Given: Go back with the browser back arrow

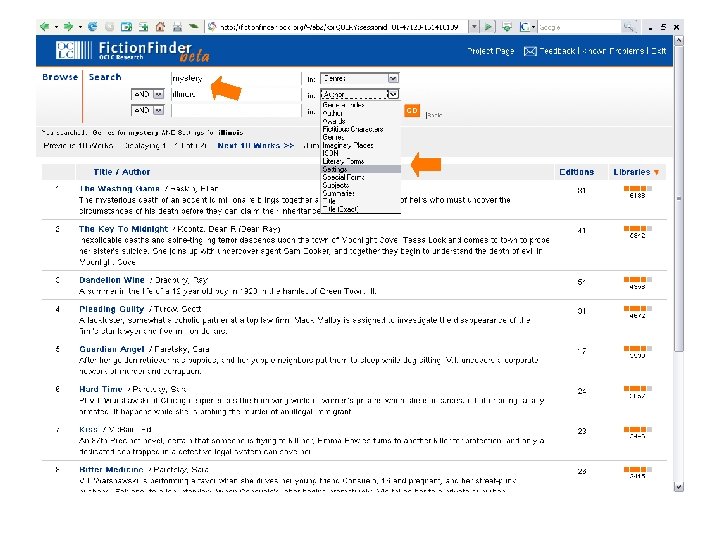Looking at the screenshot, I should [45, 27].
